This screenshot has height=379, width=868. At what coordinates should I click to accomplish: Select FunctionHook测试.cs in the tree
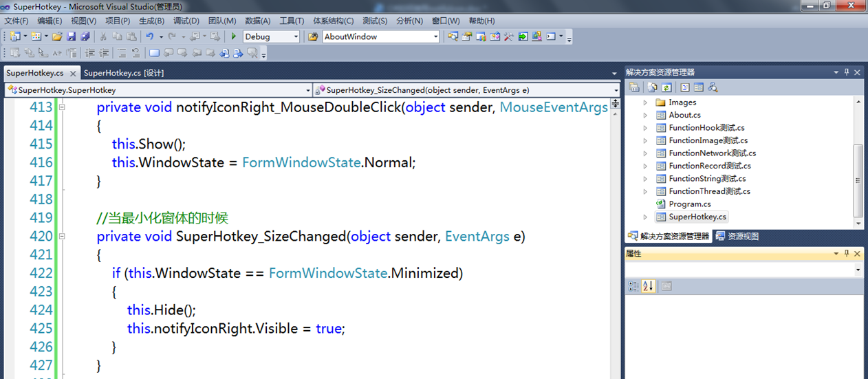706,128
